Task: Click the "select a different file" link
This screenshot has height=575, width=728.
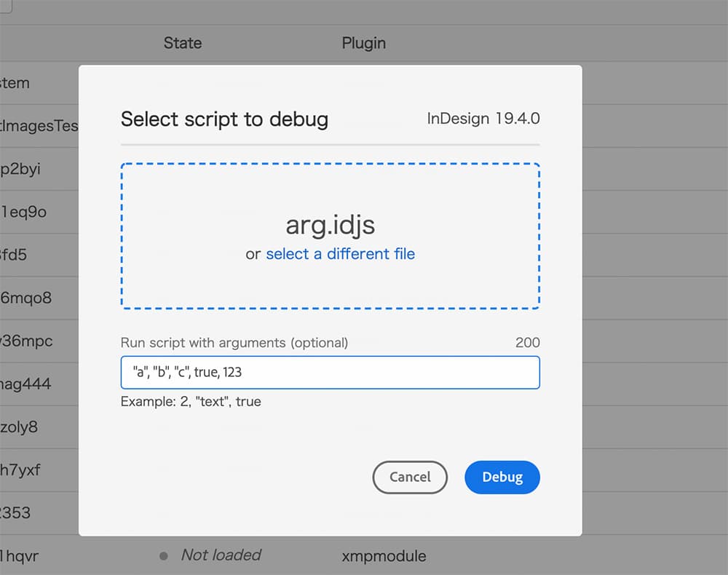Action: [x=340, y=254]
